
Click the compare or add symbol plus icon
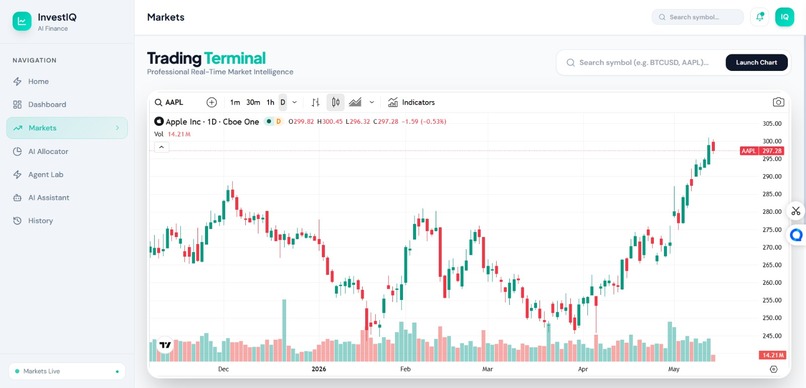click(212, 102)
